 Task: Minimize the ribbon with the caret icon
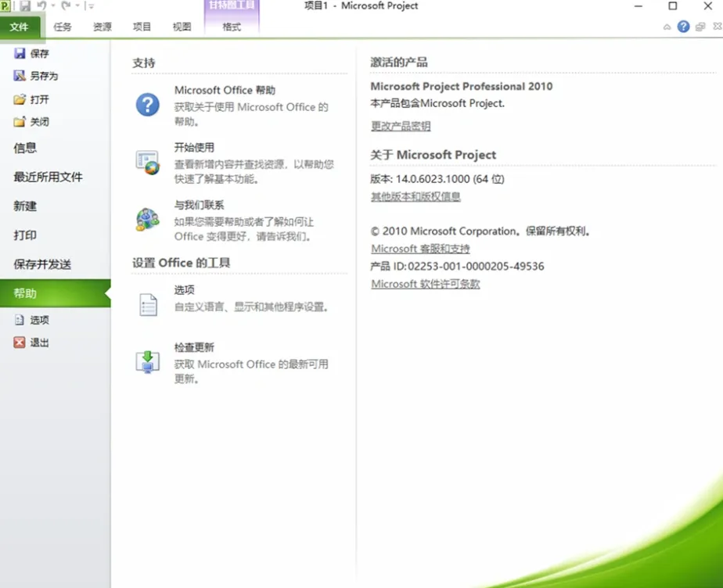(667, 27)
